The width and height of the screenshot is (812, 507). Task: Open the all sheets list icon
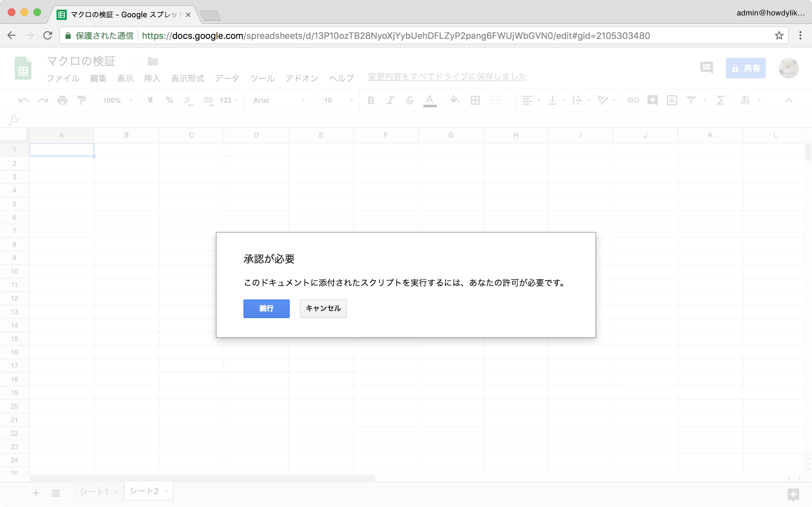[56, 493]
